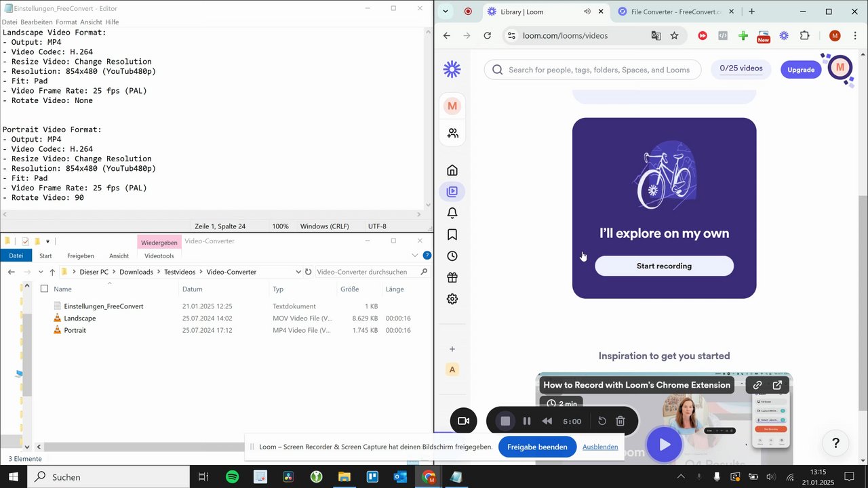The image size is (868, 488).
Task: Open Home in the Loom sidebar
Action: (x=452, y=170)
